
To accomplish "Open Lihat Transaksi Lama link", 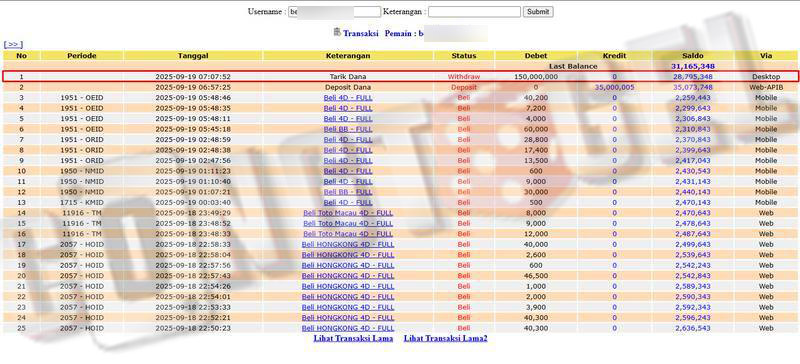I will [x=353, y=338].
